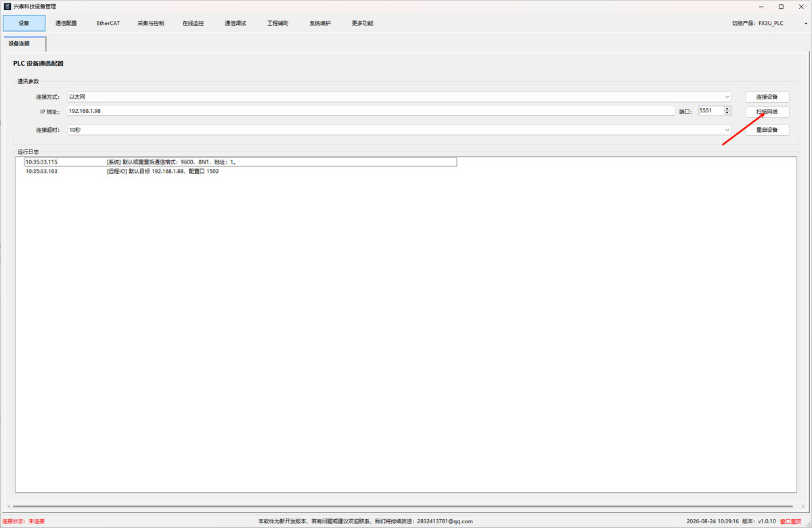812x528 pixels.
Task: Open the 设备 menu tab
Action: 24,23
